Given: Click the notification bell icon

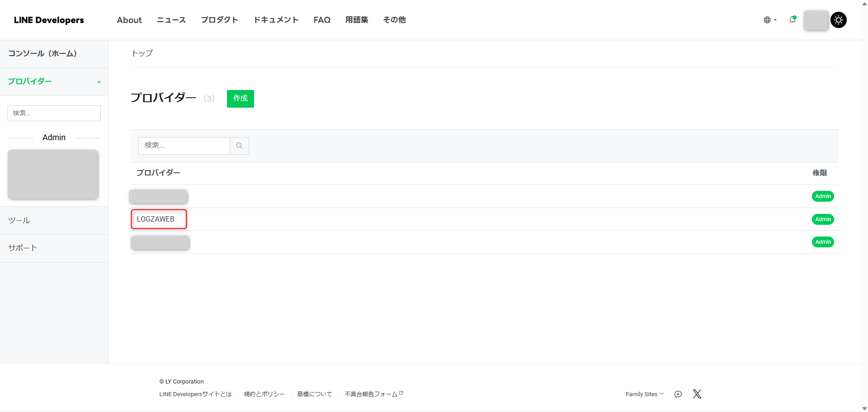Looking at the screenshot, I should (x=793, y=20).
